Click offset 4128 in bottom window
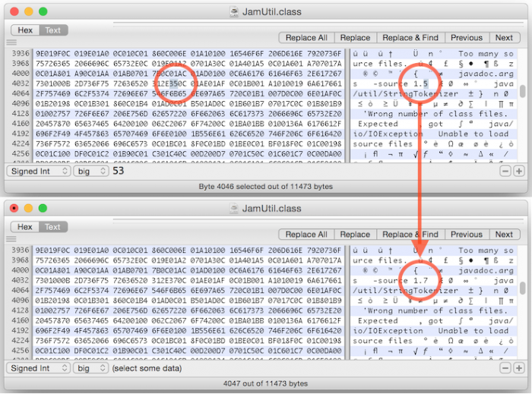 point(21,310)
